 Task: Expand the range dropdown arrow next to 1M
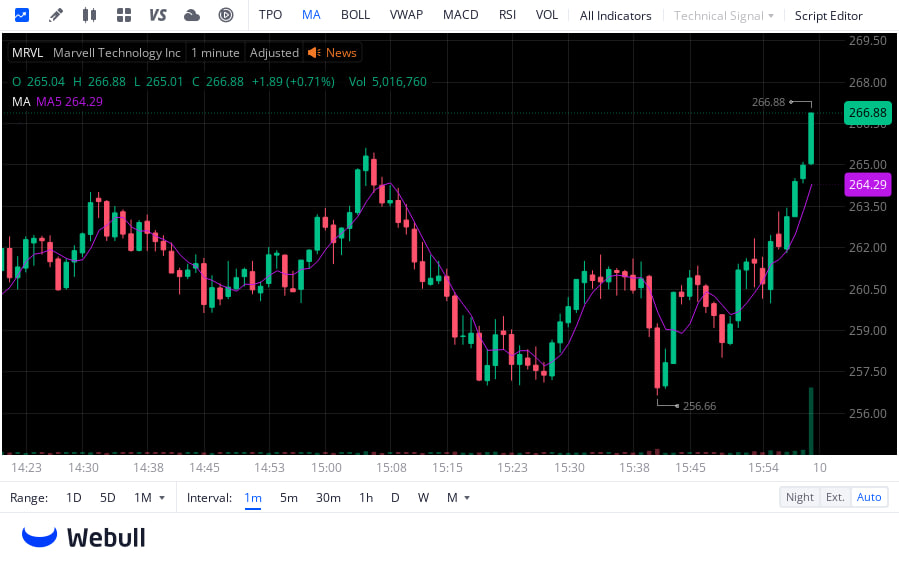(x=162, y=498)
